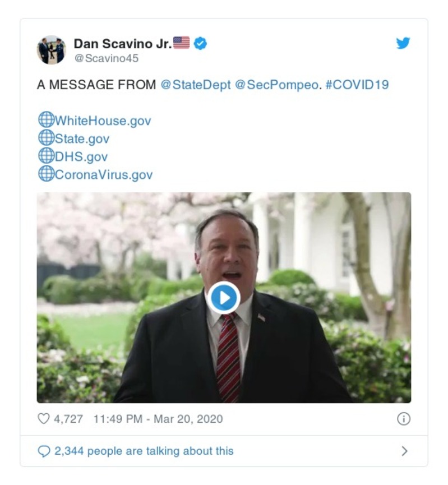Click the Twitter bird logo
Screen dimensions: 448x485
(x=403, y=44)
